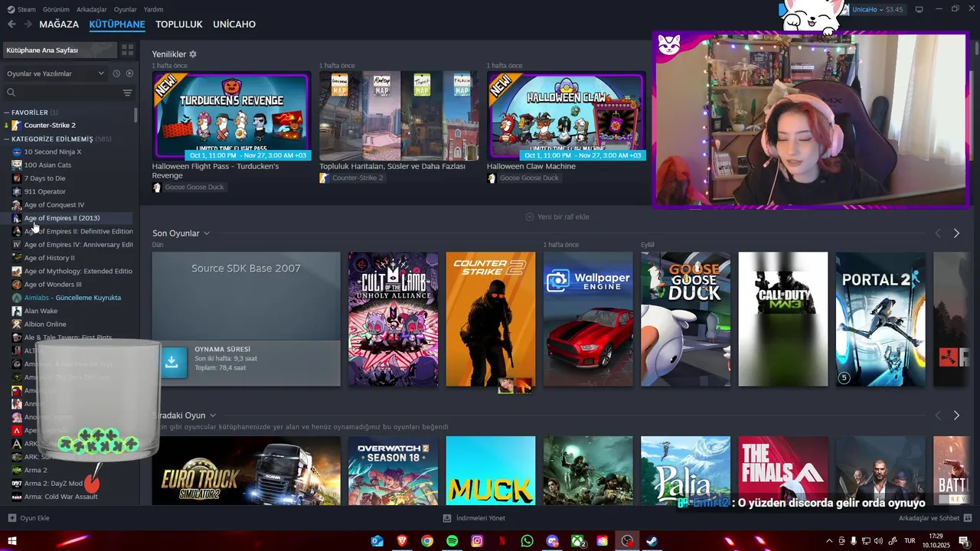Open the Oyunlar ve Yazılımlar dropdown
Image resolution: width=980 pixels, height=551 pixels.
[55, 73]
